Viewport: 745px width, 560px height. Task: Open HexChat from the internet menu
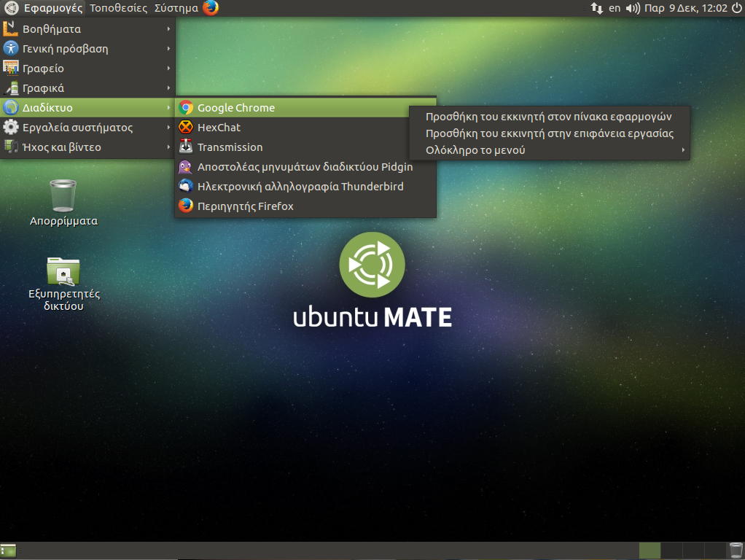219,128
